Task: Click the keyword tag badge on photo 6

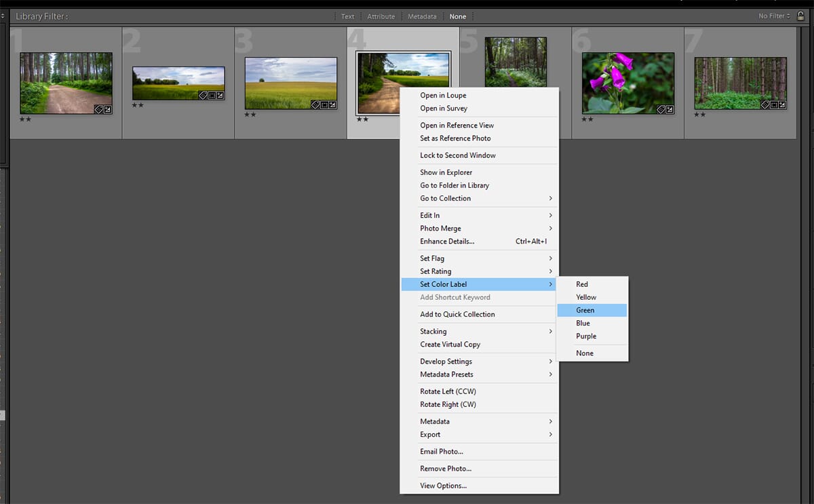Action: (661, 109)
